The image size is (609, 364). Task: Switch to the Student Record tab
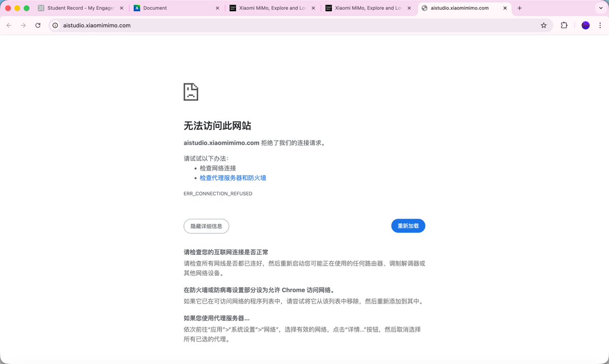tap(81, 8)
